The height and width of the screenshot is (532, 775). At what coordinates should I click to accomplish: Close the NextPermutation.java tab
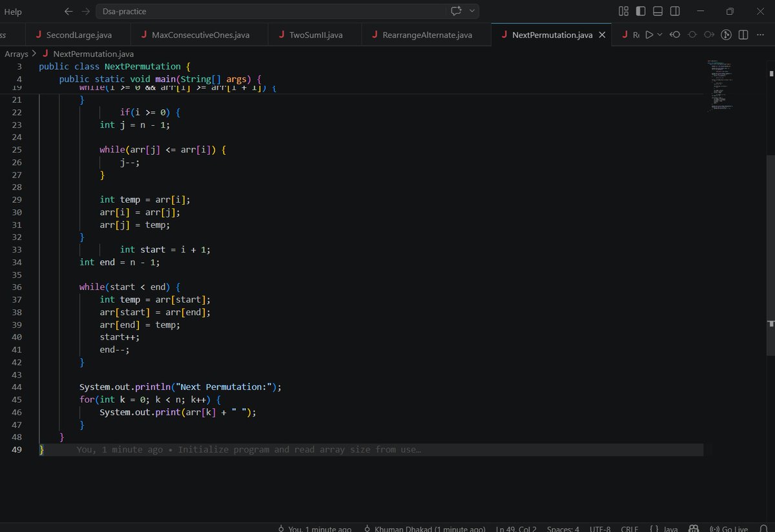pyautogui.click(x=602, y=35)
